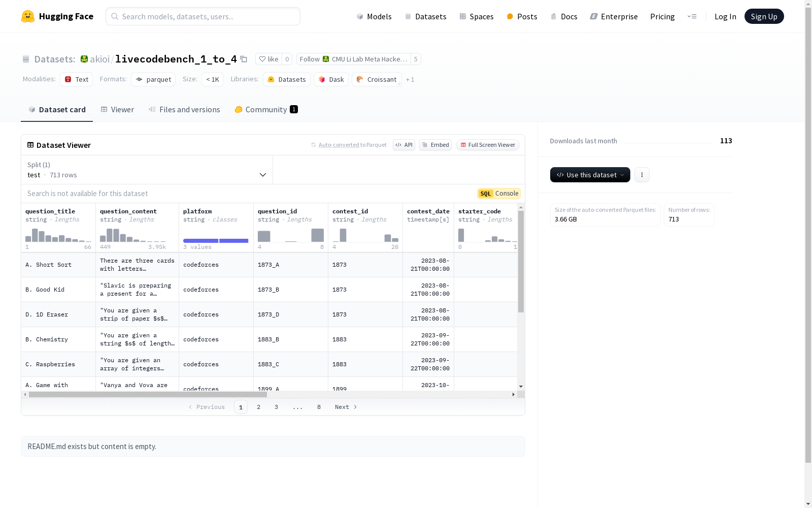Click the Embed button
The width and height of the screenshot is (812, 508).
coord(435,145)
